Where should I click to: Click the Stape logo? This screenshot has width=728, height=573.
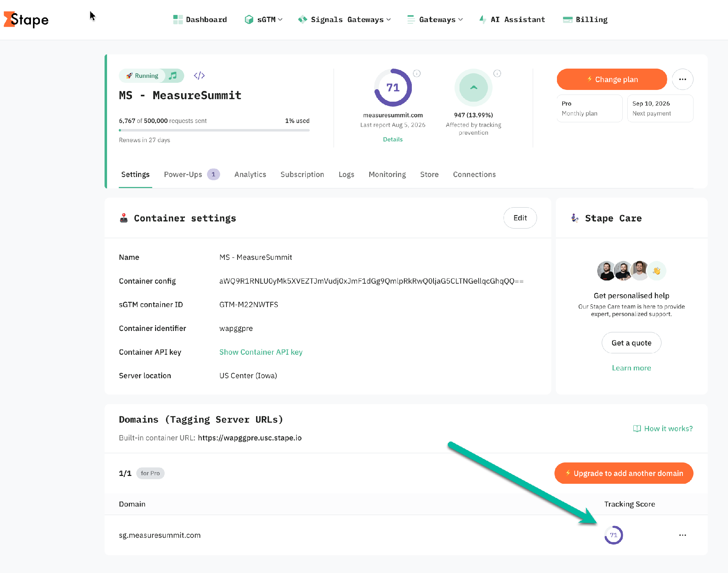coord(26,20)
